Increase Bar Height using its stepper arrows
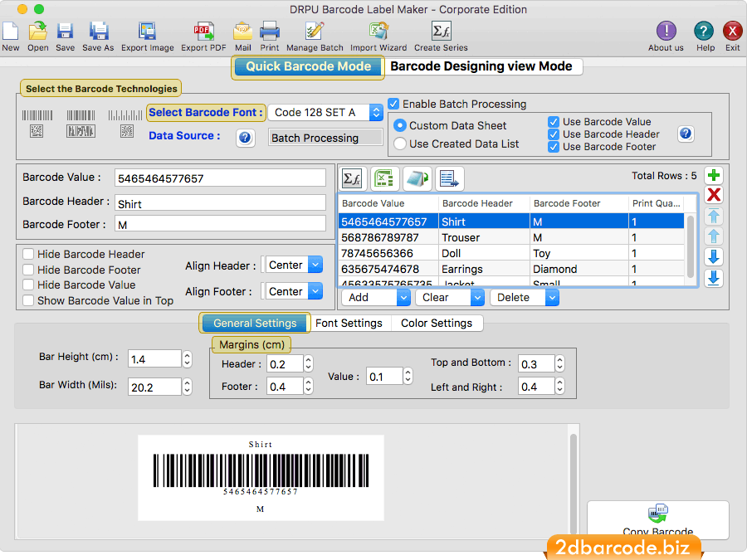This screenshot has height=560, width=747. coord(188,359)
